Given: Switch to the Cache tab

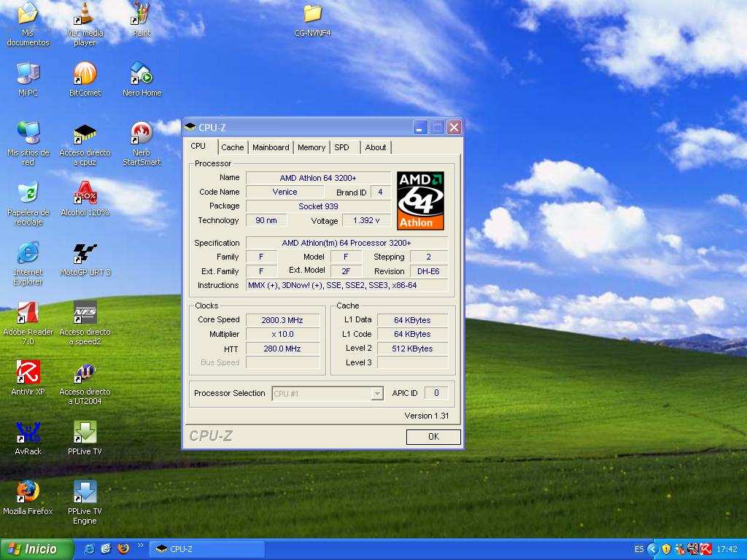Looking at the screenshot, I should coord(233,147).
